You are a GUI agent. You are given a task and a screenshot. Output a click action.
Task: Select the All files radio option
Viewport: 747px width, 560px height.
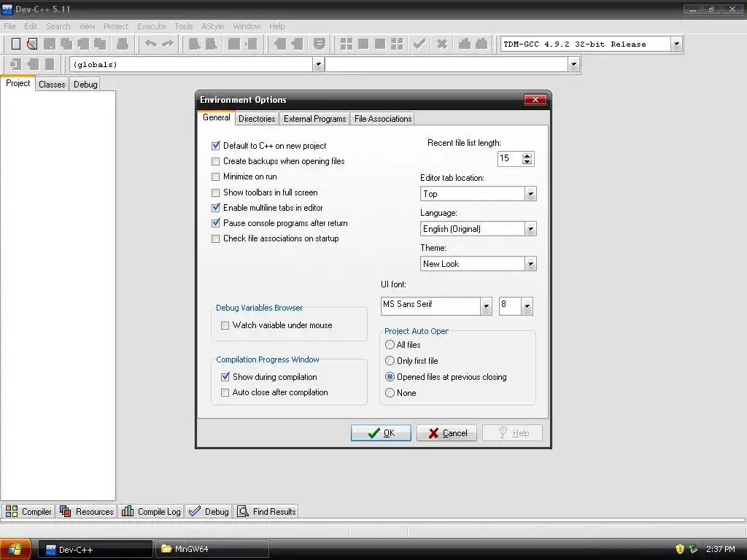(x=390, y=345)
